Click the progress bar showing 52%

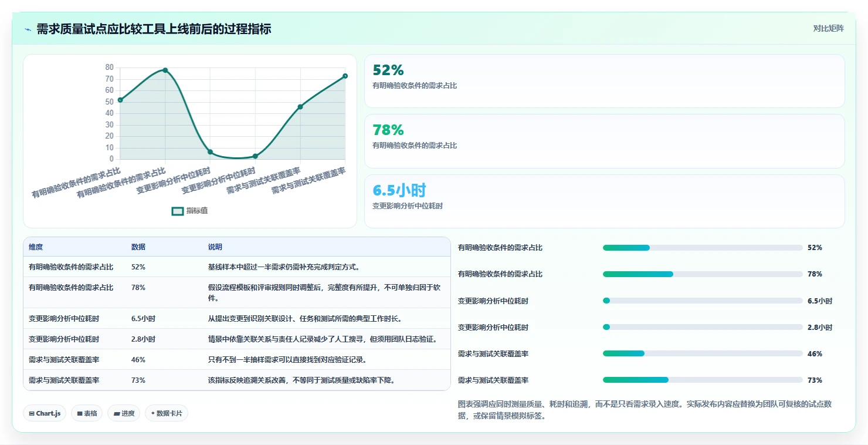pos(703,248)
